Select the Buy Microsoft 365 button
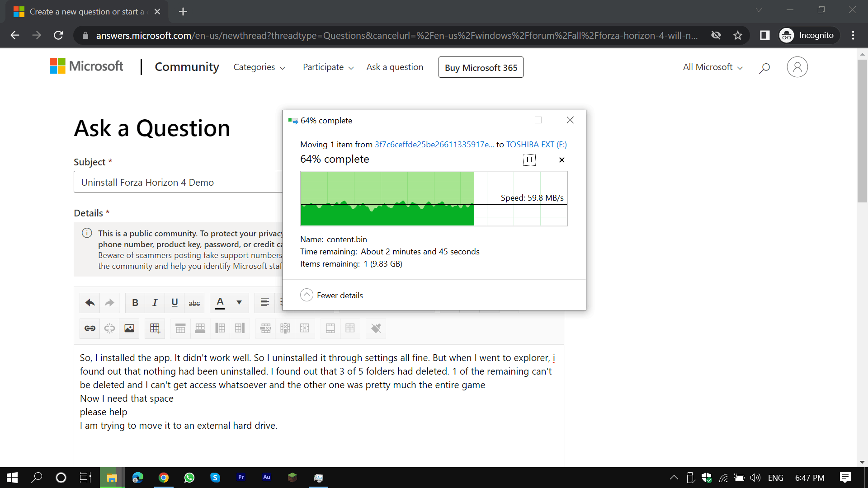The image size is (868, 488). (481, 67)
